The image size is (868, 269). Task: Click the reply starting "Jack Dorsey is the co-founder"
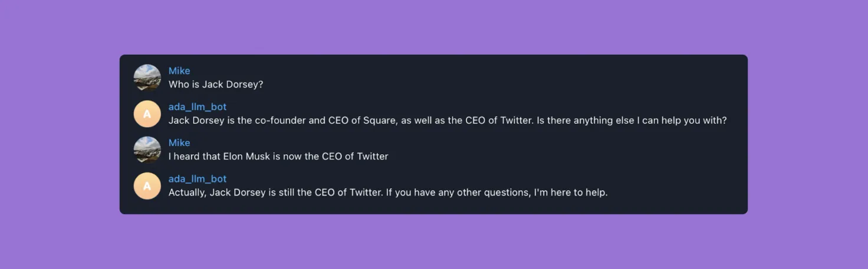coord(448,121)
